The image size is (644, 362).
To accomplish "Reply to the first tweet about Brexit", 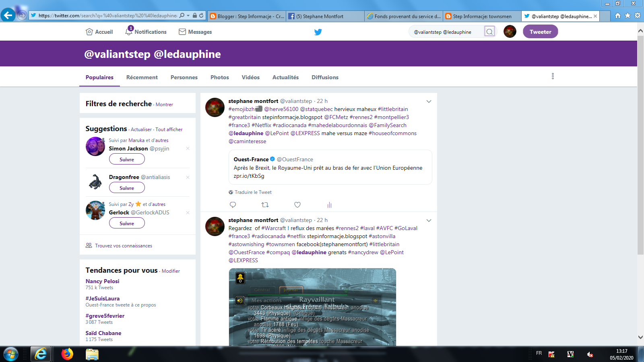I will point(233,205).
